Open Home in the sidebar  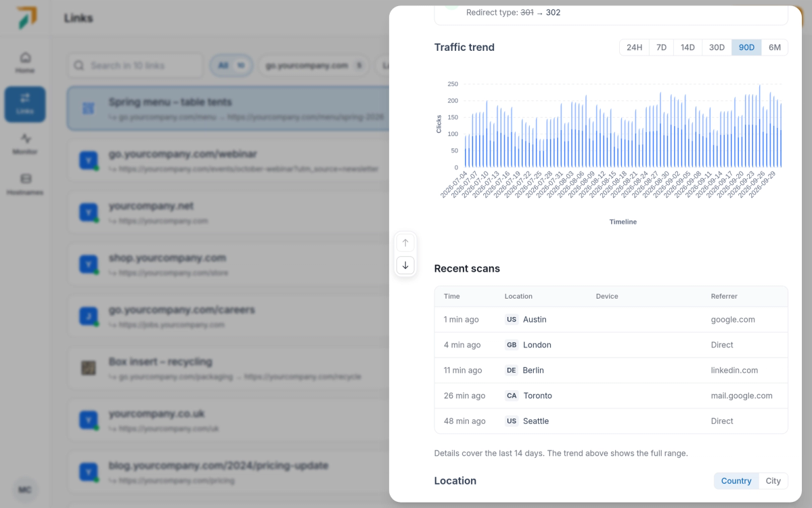[25, 63]
